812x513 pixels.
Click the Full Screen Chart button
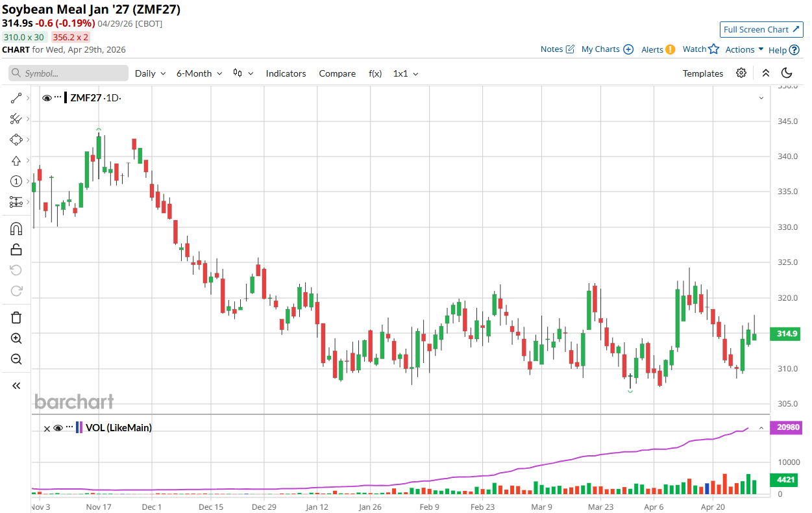(761, 29)
